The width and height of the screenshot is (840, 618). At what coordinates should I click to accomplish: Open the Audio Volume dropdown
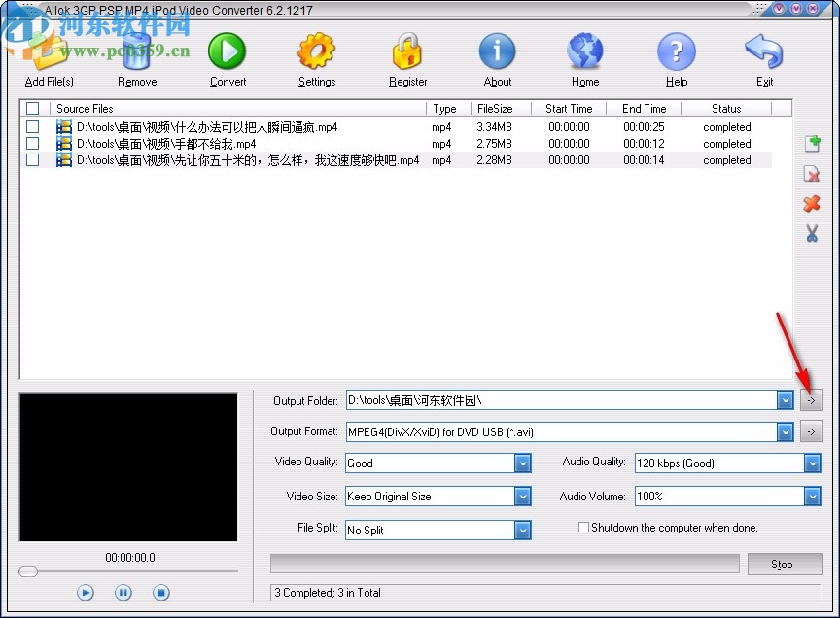[x=813, y=497]
